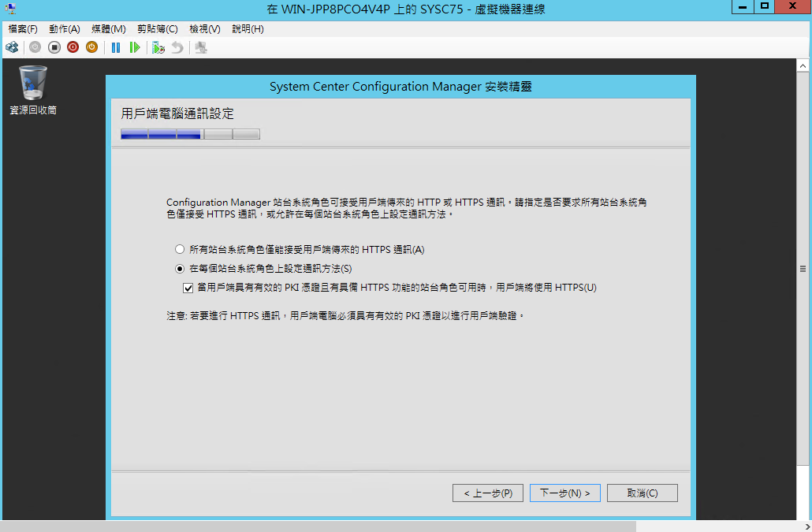Click the Checkpoint toolbar icon
The height and width of the screenshot is (532, 812).
pos(158,47)
